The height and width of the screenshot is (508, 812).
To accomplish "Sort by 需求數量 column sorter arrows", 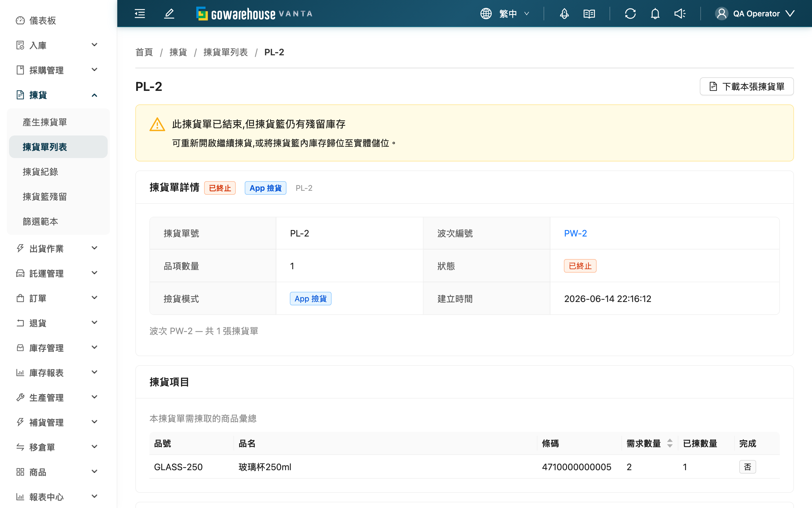I will tap(670, 443).
